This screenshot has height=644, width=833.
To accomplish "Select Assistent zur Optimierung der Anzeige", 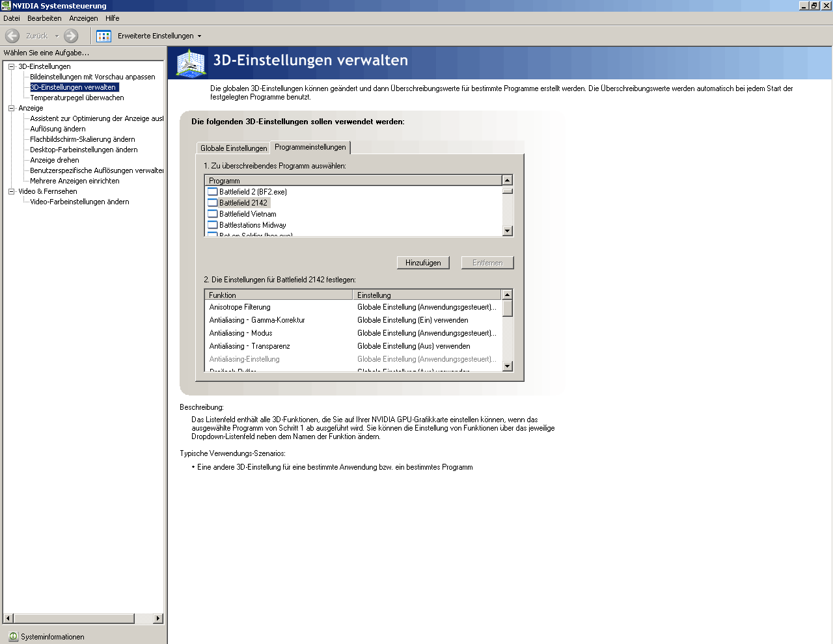I will pos(96,118).
